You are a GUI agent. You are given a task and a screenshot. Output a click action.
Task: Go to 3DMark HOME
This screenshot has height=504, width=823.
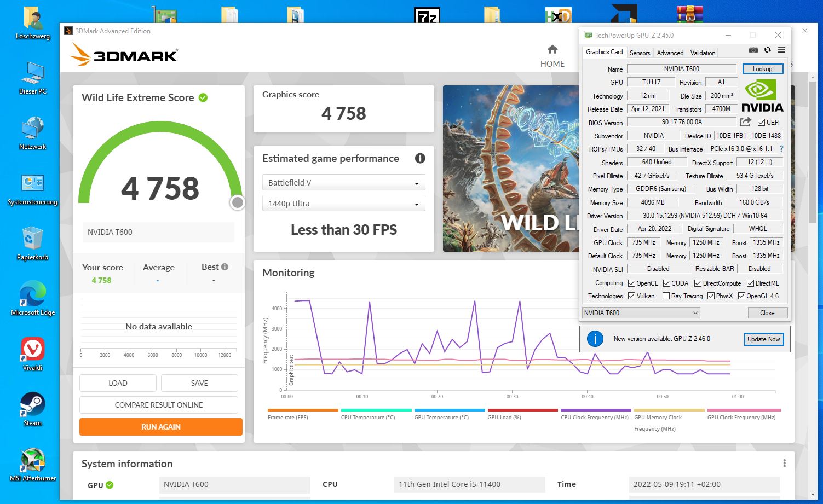[x=552, y=57]
